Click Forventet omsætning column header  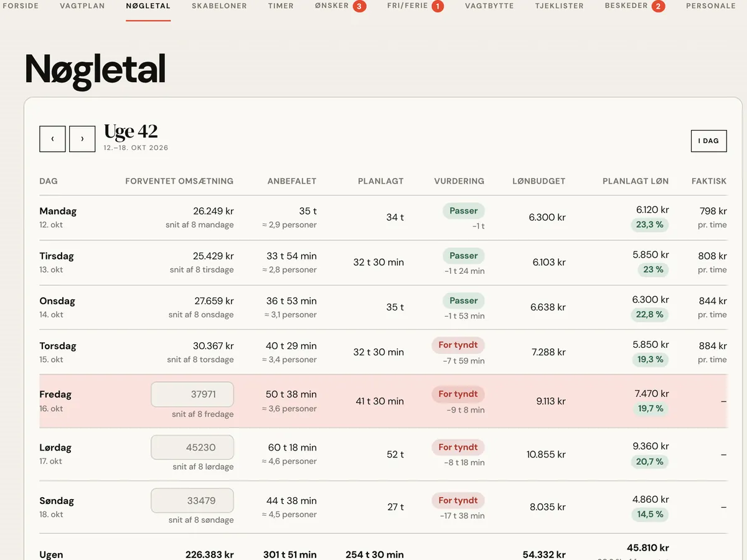[x=179, y=181]
